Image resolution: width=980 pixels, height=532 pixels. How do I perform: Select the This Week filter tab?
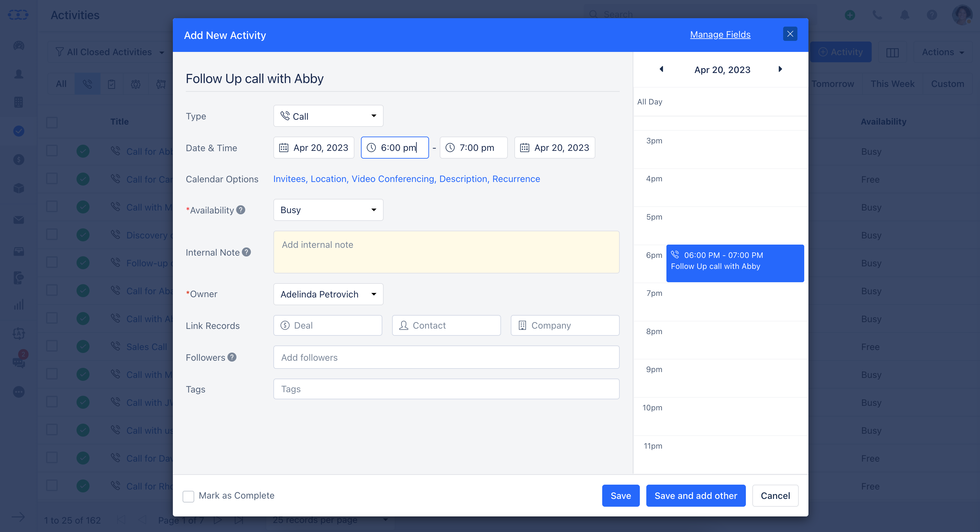[892, 84]
